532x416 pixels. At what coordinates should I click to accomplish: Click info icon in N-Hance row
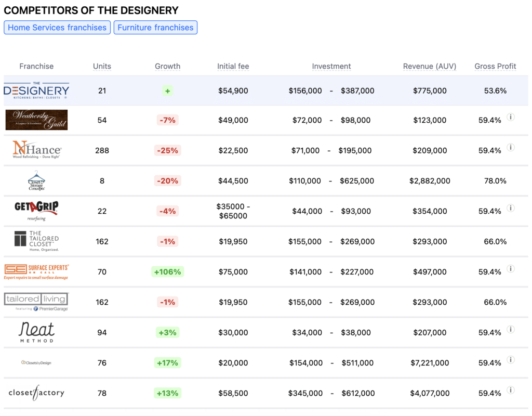511,147
